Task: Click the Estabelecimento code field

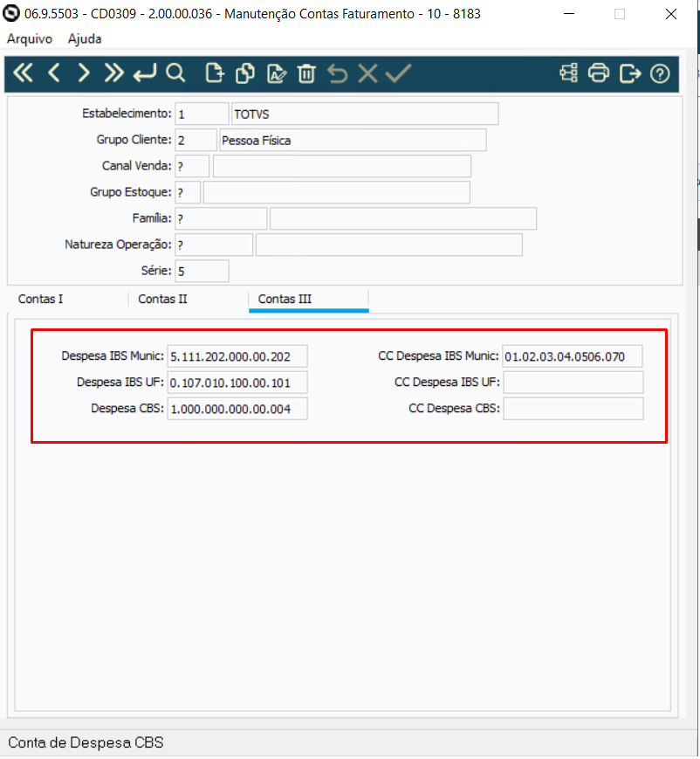Action: pyautogui.click(x=202, y=114)
